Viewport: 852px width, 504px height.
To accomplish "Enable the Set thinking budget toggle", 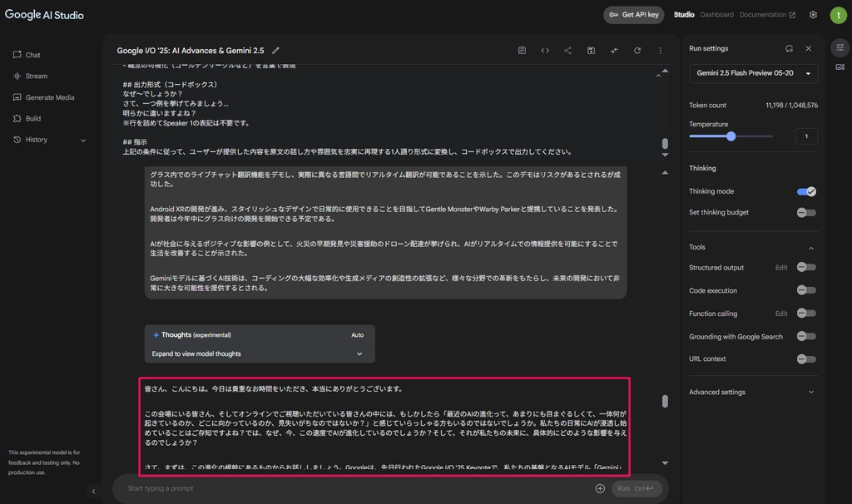I will (x=806, y=212).
